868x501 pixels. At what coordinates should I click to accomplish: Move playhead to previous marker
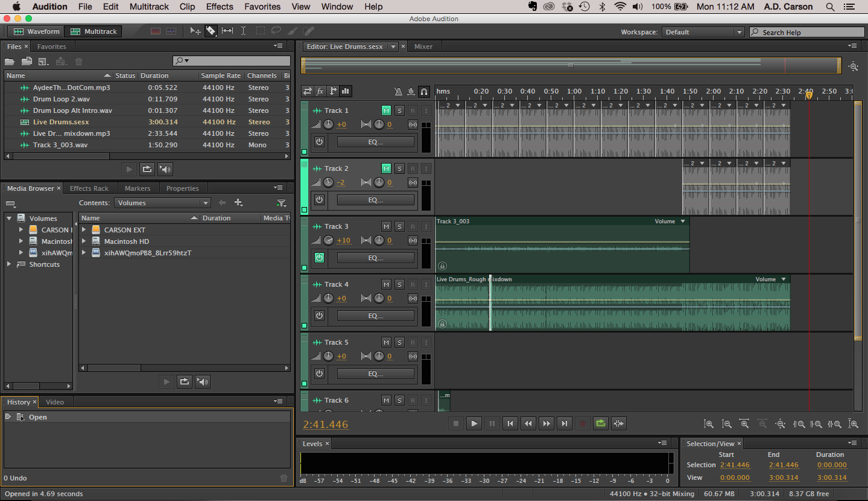click(x=510, y=424)
